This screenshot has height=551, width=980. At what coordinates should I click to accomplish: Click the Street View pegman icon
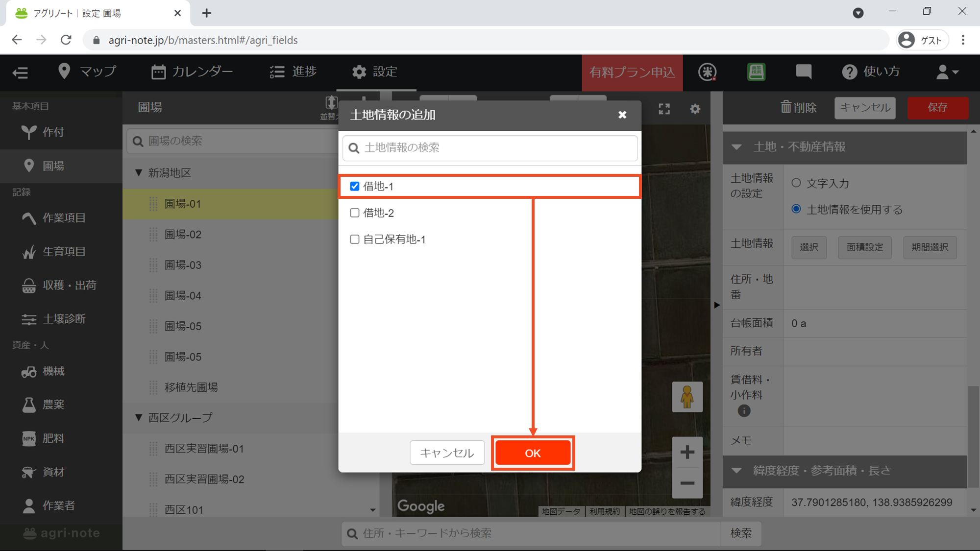(x=687, y=397)
